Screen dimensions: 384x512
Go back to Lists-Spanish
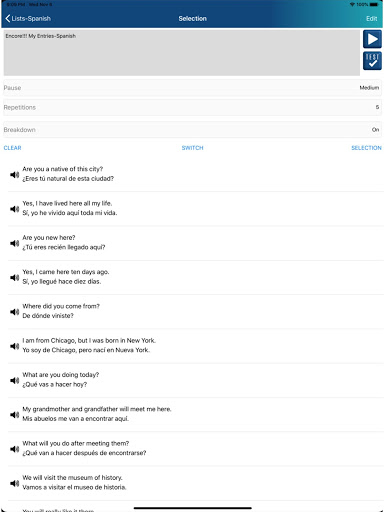[x=28, y=19]
